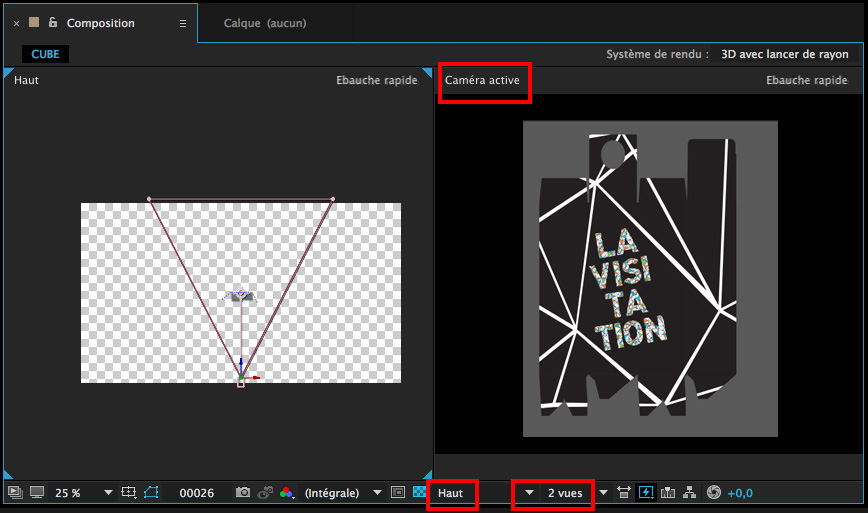Enable the Fast Previews lightning icon

tap(645, 493)
